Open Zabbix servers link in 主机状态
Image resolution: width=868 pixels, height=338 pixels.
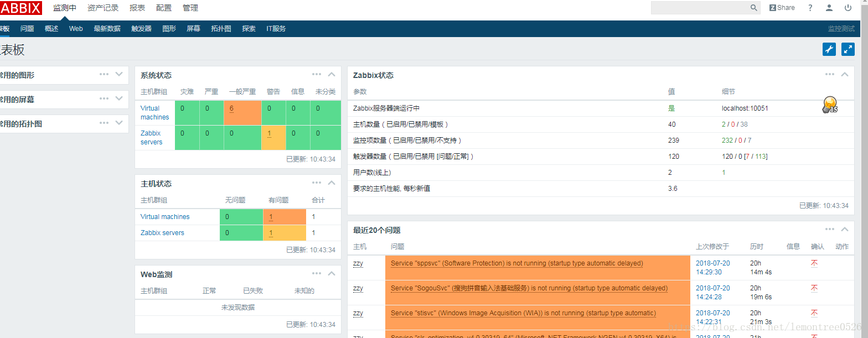coord(162,233)
